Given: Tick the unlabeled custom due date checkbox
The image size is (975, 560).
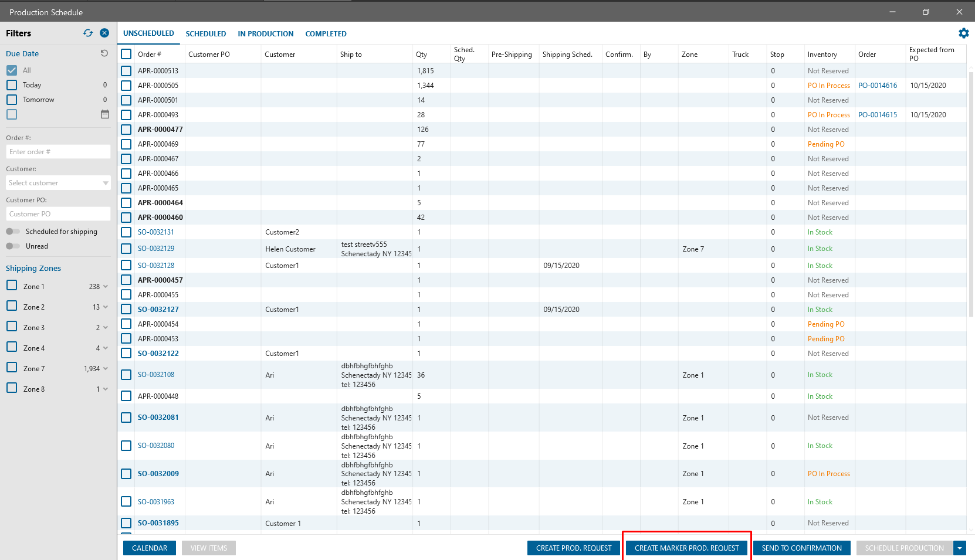Looking at the screenshot, I should (12, 114).
